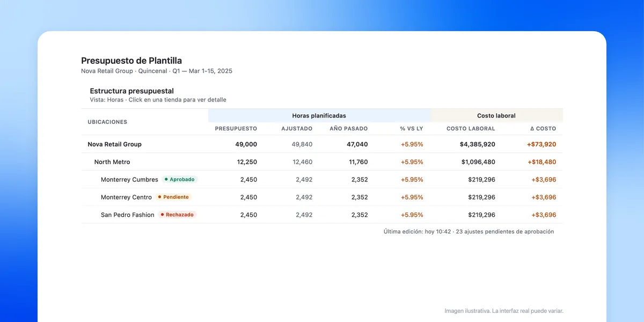Sort by the % VS LY column header
644x322 pixels.
coord(412,129)
